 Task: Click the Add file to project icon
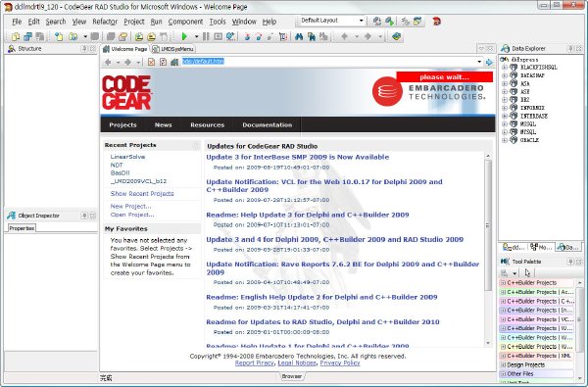click(139, 36)
